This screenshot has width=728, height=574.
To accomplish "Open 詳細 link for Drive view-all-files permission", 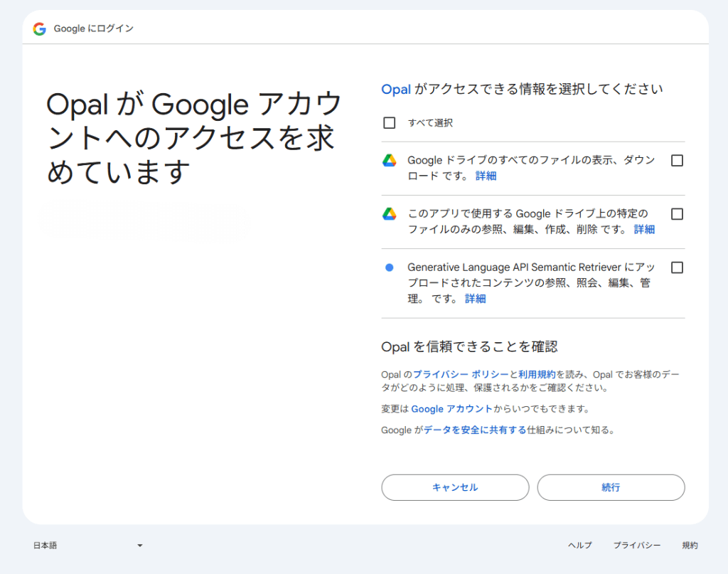I will 486,176.
